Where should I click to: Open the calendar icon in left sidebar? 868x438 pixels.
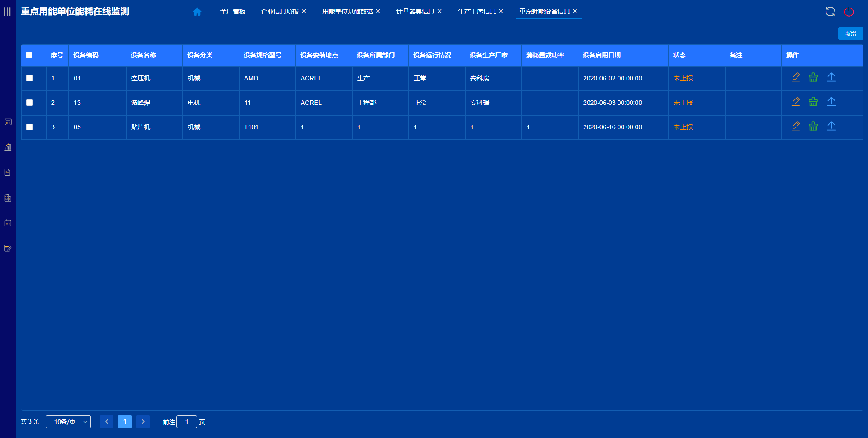pos(8,223)
